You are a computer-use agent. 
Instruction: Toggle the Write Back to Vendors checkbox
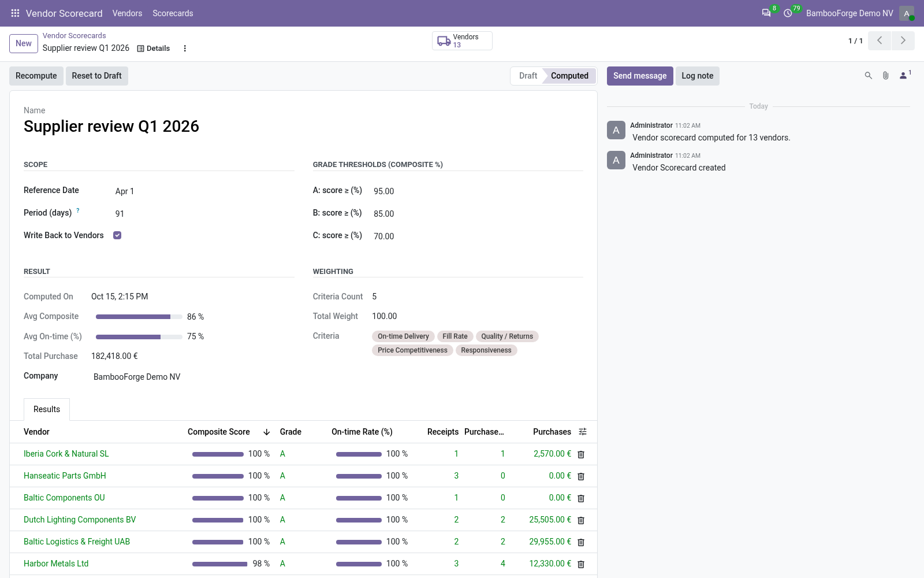tap(117, 235)
